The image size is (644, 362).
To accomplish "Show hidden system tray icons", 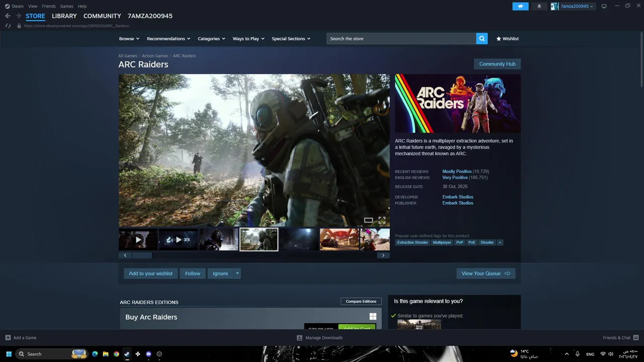I will pos(567,354).
